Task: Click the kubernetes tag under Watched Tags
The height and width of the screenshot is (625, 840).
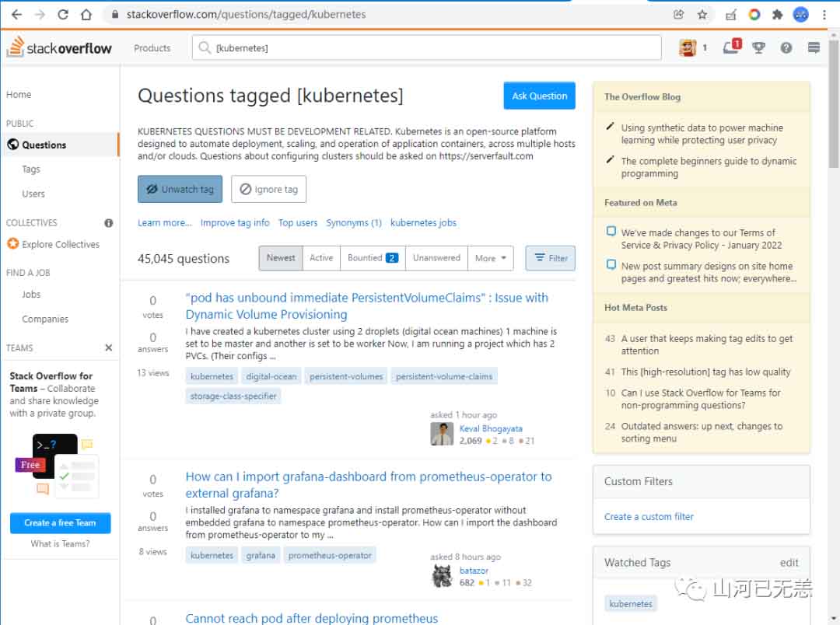Action: point(631,603)
